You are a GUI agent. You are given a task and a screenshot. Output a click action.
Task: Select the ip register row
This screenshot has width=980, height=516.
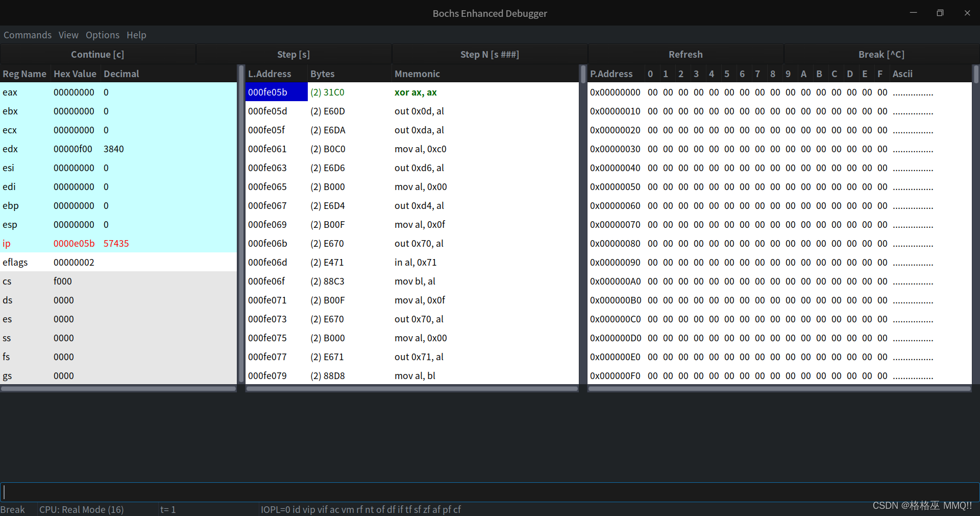click(118, 243)
